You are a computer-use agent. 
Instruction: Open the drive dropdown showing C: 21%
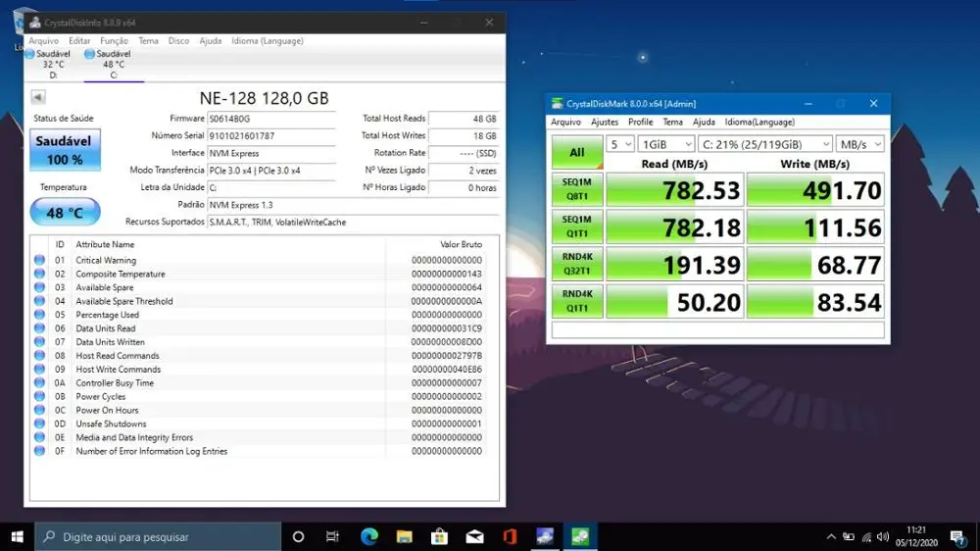click(x=765, y=144)
